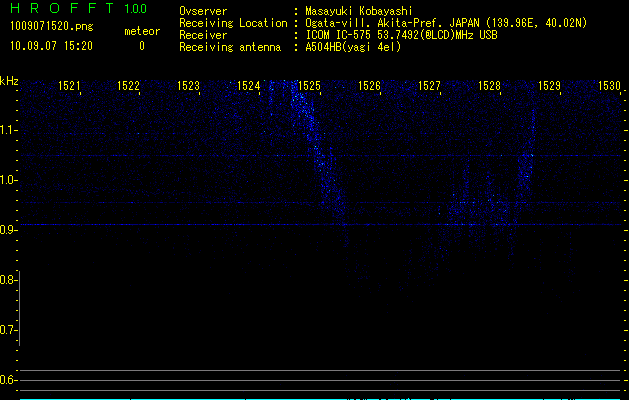Click the Ovserver label
The width and height of the screenshot is (629, 400).
point(203,11)
